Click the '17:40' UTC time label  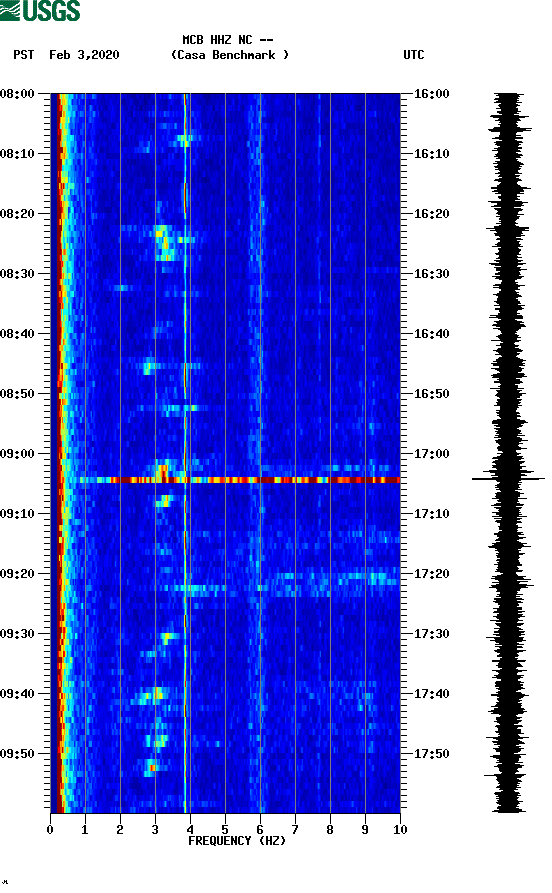(431, 694)
